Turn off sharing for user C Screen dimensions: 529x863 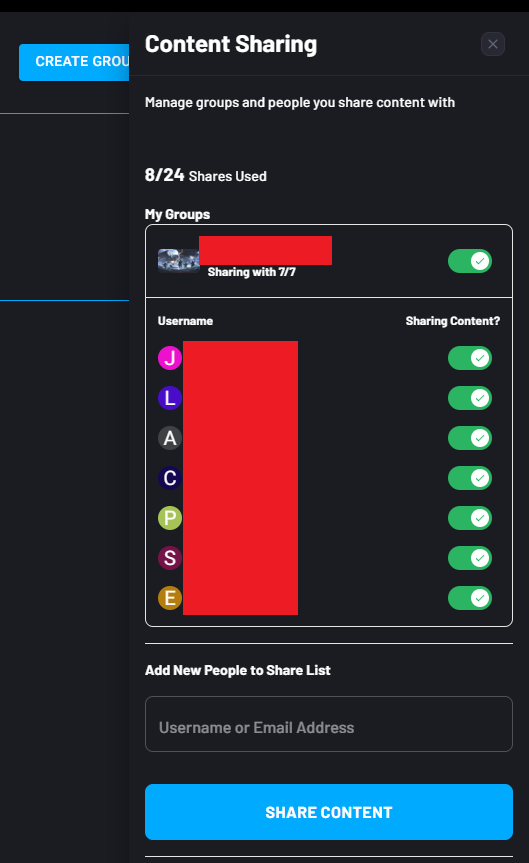(470, 478)
